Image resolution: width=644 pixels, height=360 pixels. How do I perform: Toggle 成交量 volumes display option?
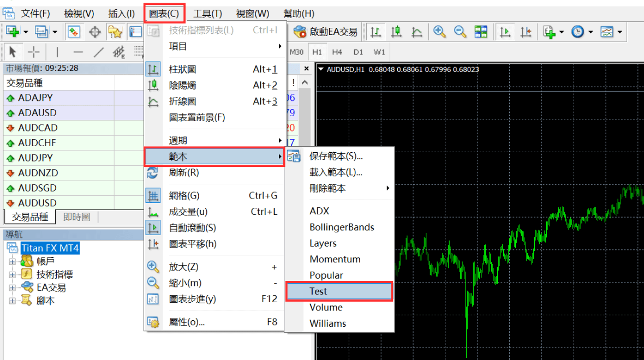click(x=188, y=212)
